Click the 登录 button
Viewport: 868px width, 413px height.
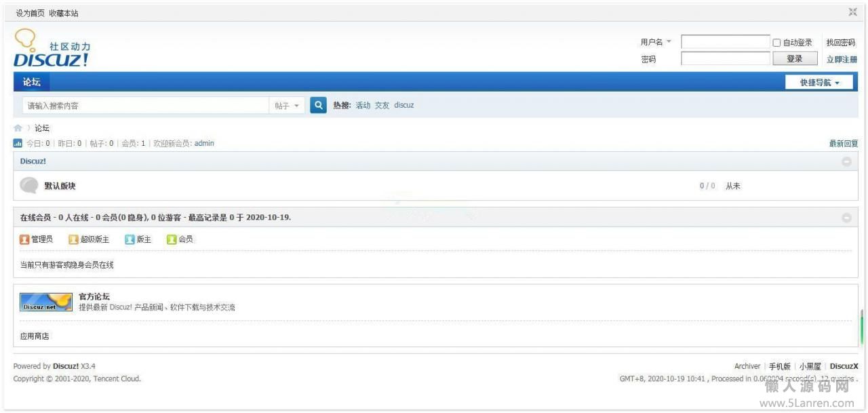pos(795,59)
